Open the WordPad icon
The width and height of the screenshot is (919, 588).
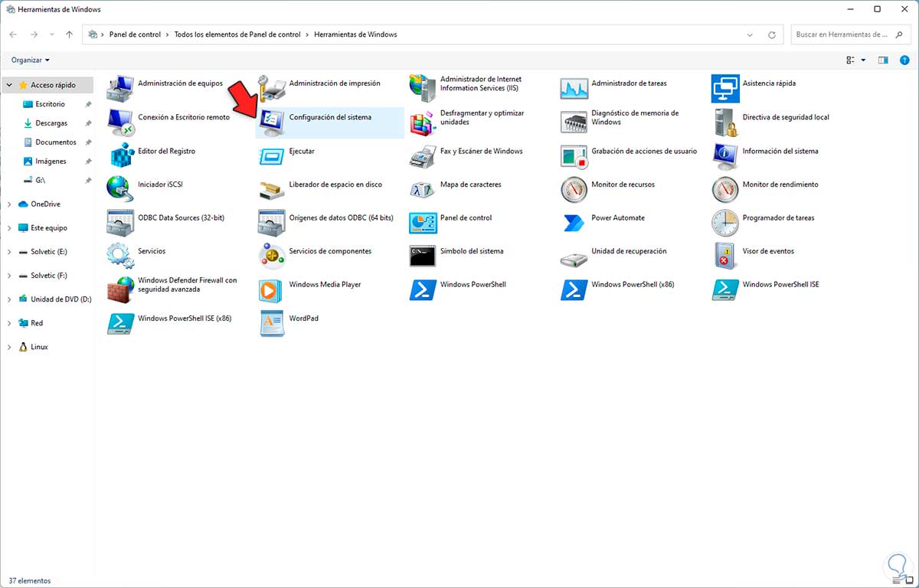271,323
